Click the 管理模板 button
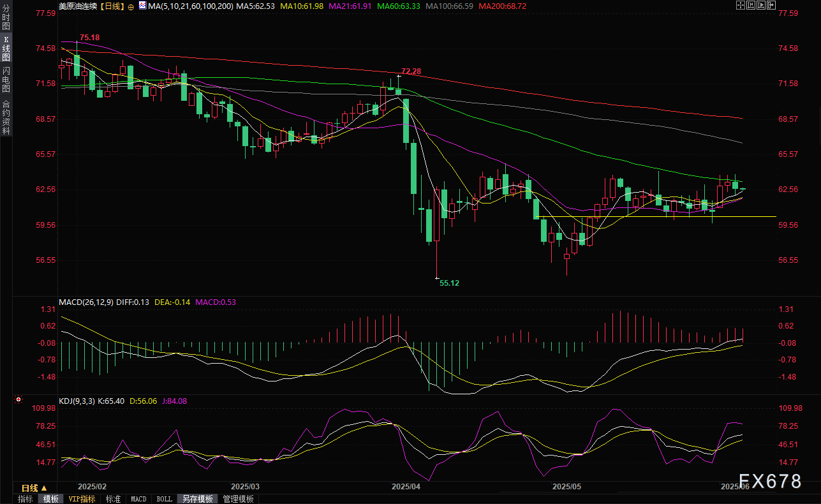 click(238, 499)
